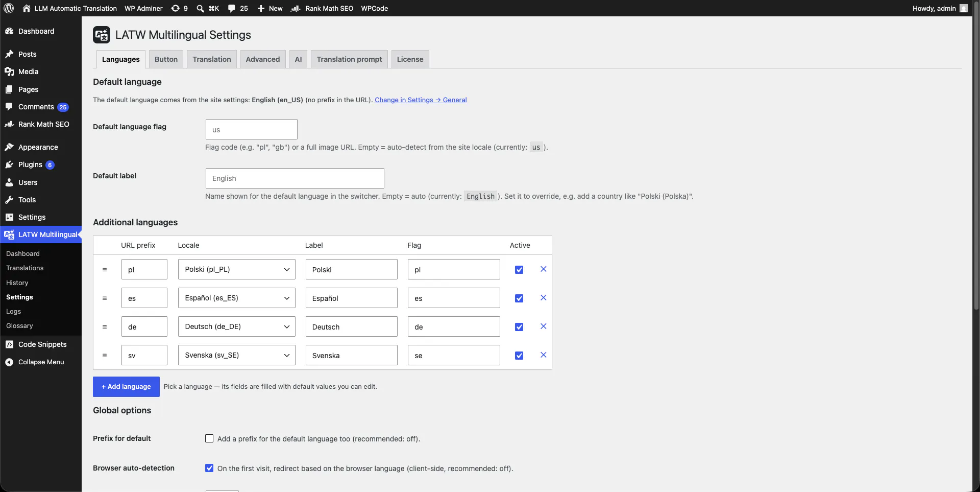
Task: Open Logs submenu item
Action: [x=13, y=311]
